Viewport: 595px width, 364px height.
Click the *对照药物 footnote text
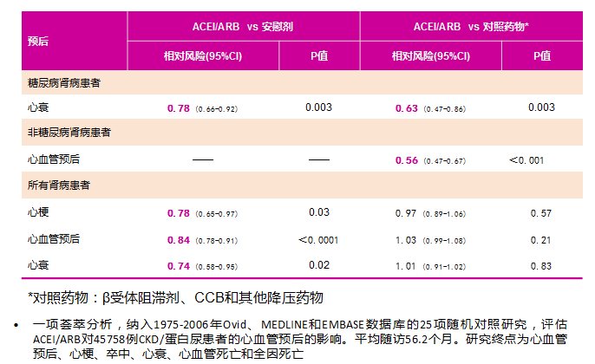[175, 297]
